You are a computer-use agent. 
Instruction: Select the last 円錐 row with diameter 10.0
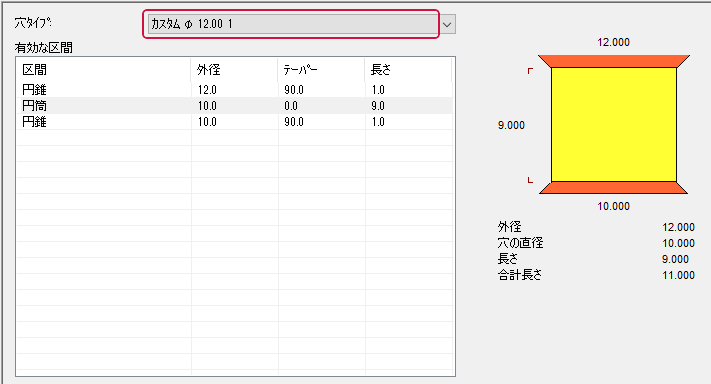[235, 122]
